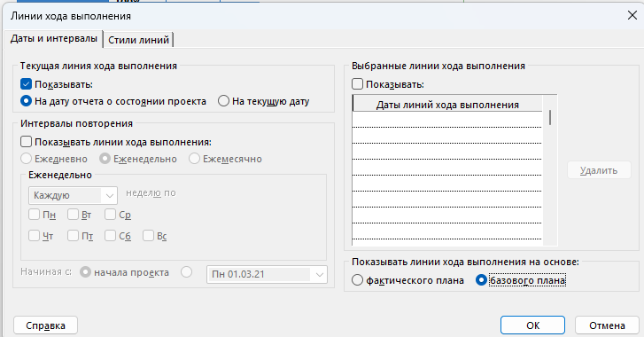
Task: Click the first empty row in dates list
Action: (447, 120)
